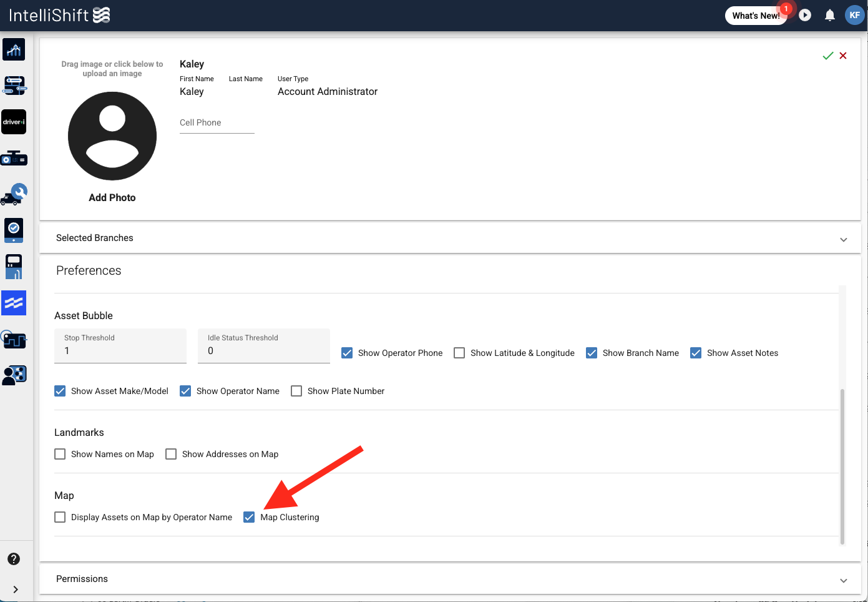Expand the sidebar with bottom chevron
The height and width of the screenshot is (602, 868).
point(16,590)
